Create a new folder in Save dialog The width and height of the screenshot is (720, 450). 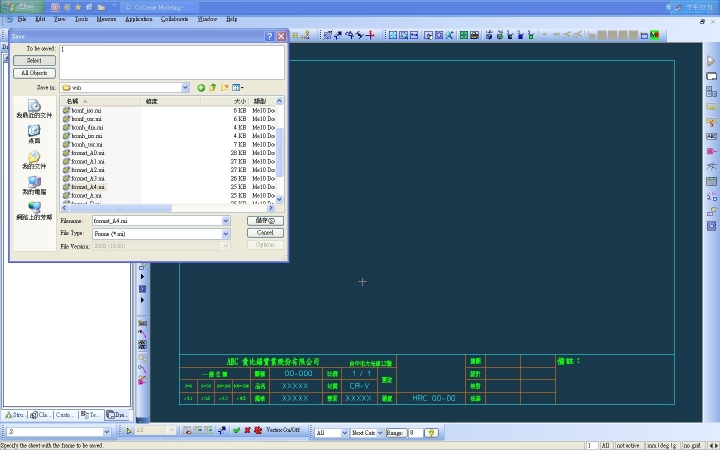click(225, 88)
